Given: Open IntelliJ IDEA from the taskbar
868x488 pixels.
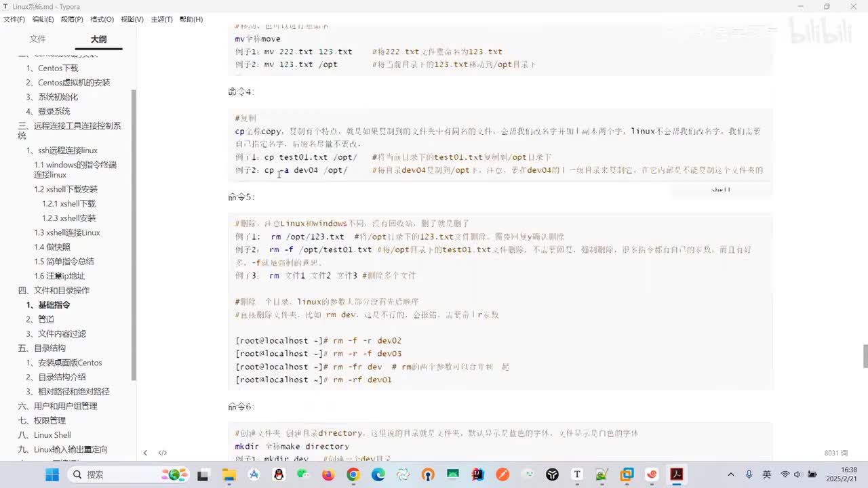Looking at the screenshot, I should [x=478, y=474].
